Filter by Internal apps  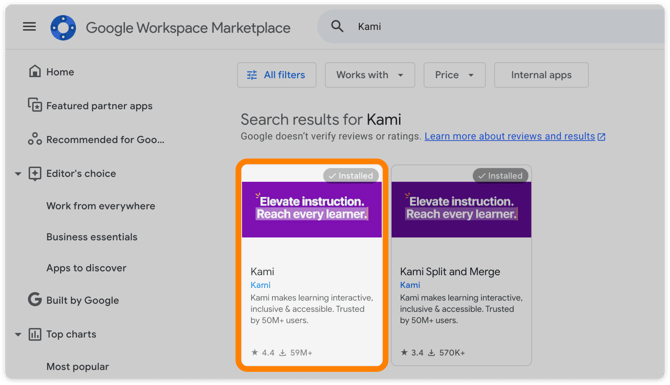click(541, 75)
